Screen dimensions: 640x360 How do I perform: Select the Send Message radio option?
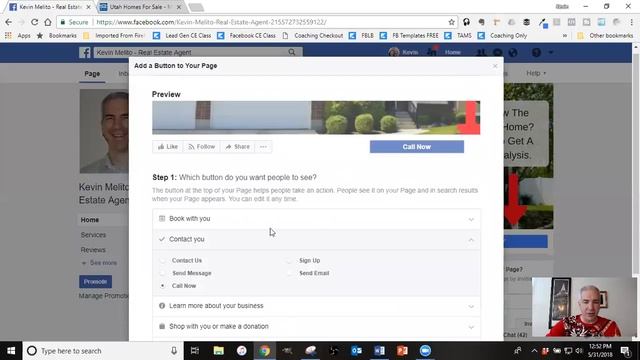(x=163, y=273)
